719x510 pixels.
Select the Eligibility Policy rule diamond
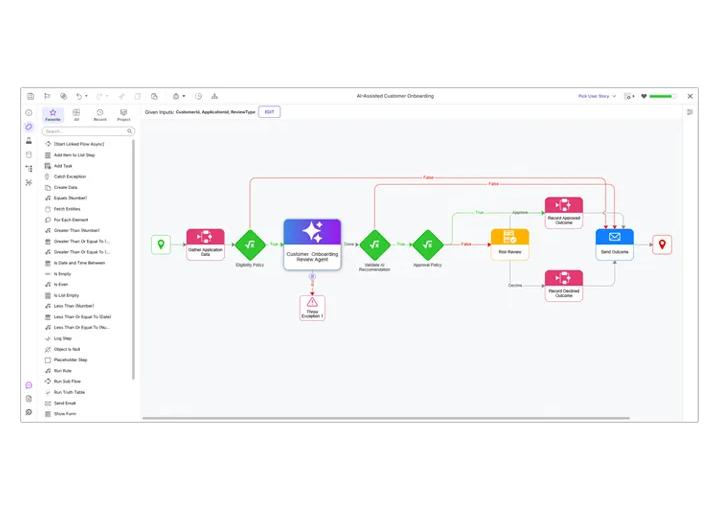(250, 245)
